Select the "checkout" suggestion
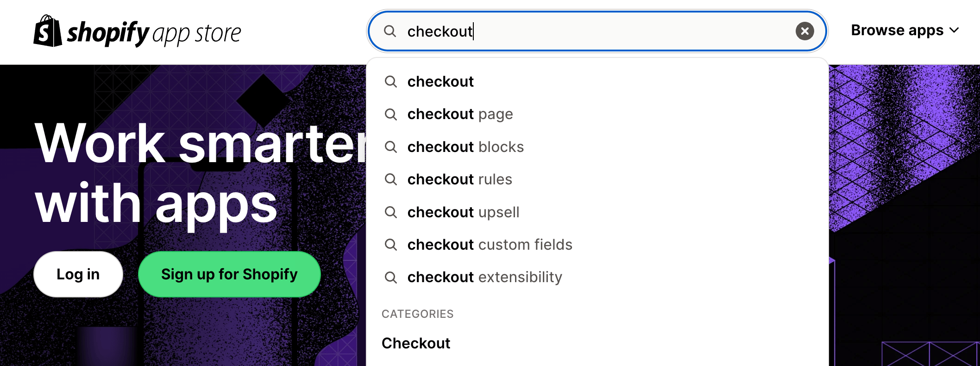 coord(440,82)
